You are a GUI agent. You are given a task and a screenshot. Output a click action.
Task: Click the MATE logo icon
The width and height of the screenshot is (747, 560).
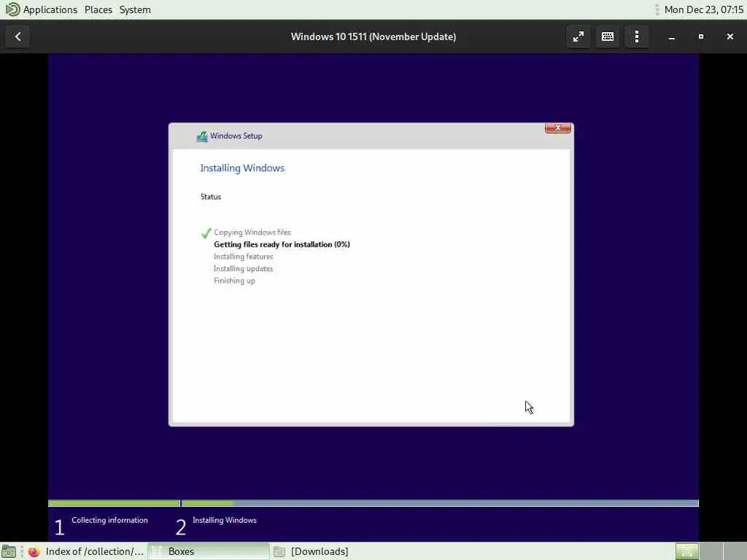click(x=12, y=9)
